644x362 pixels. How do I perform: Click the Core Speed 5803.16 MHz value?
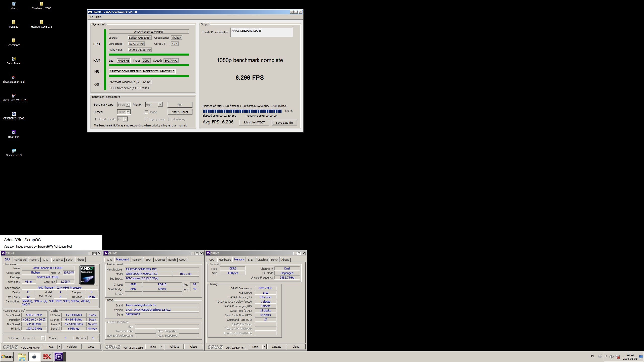(34, 315)
